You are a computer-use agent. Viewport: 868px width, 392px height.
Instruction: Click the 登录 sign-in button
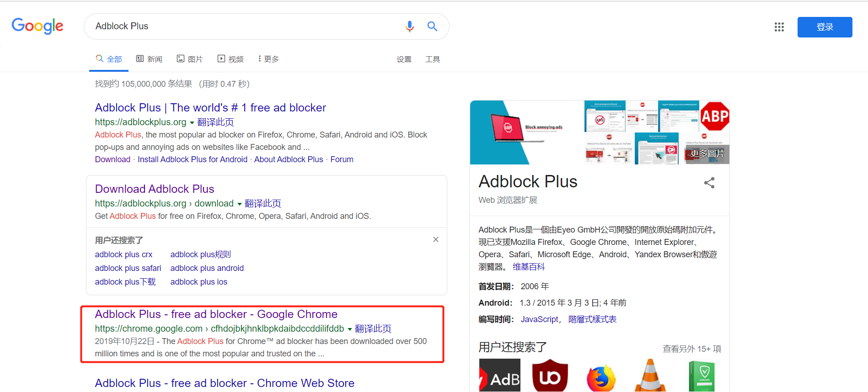point(825,27)
